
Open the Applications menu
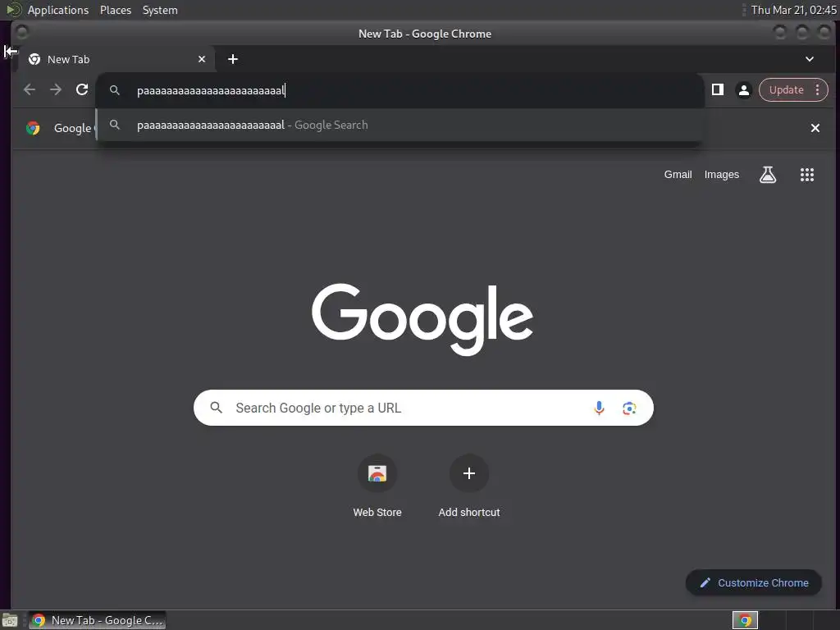[x=58, y=10]
